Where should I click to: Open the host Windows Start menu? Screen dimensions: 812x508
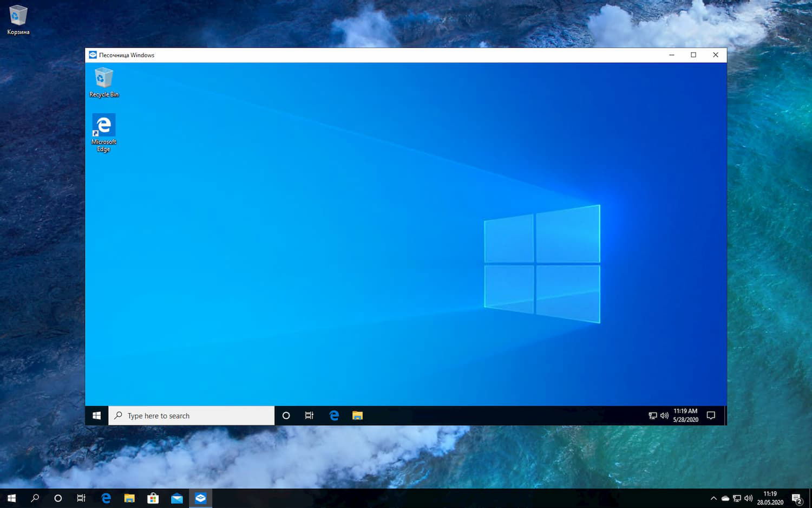pos(11,498)
